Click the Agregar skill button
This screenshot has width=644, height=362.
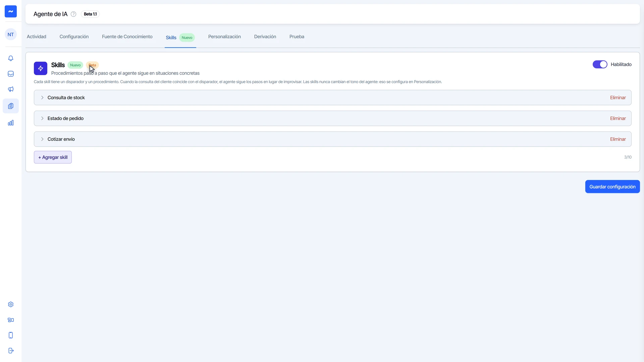pyautogui.click(x=53, y=157)
